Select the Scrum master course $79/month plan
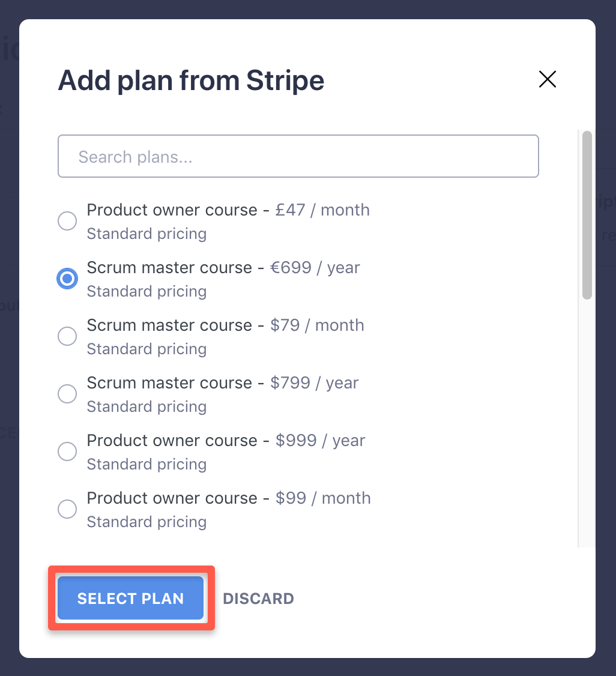The height and width of the screenshot is (676, 616). [x=67, y=336]
